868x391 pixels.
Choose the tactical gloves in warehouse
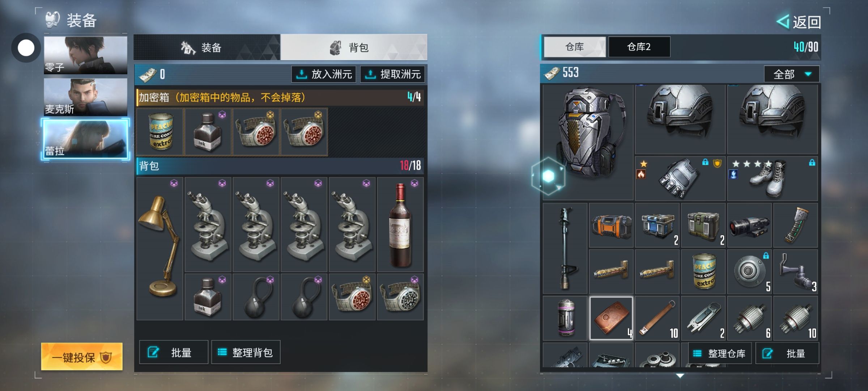[680, 178]
